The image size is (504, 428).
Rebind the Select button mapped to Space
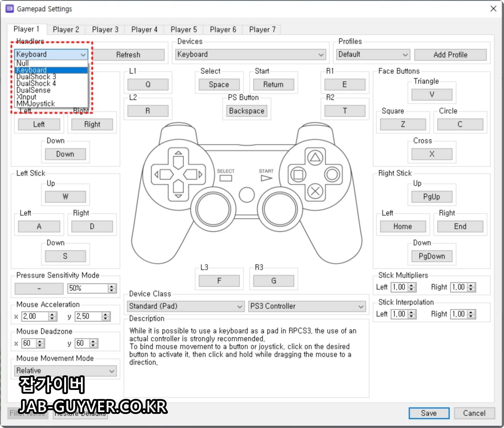click(219, 85)
